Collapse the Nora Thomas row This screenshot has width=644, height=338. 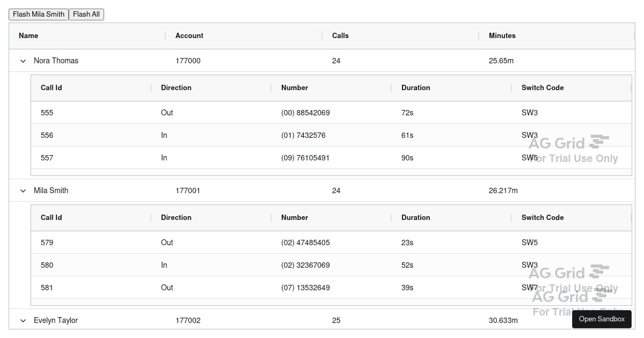point(23,61)
